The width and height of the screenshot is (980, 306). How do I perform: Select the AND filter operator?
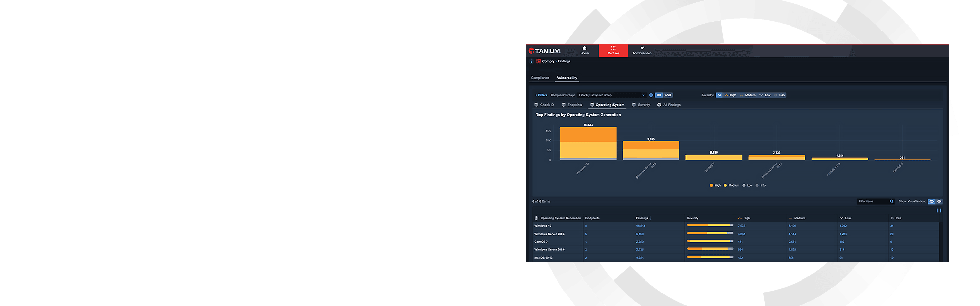668,95
